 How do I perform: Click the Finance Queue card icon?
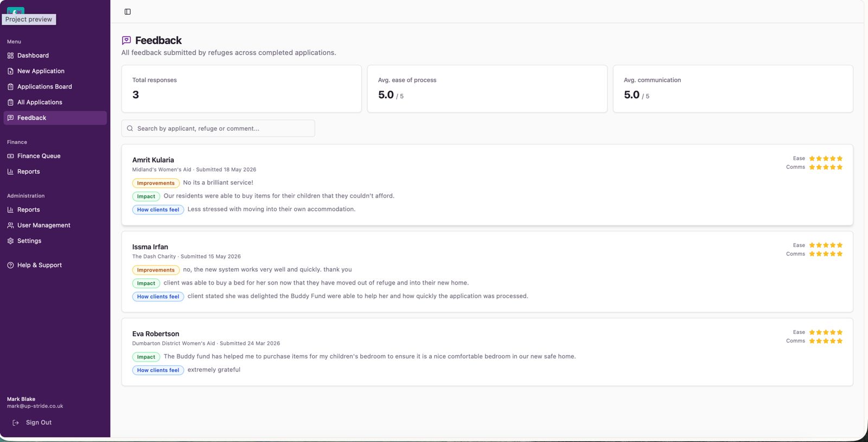click(x=10, y=156)
